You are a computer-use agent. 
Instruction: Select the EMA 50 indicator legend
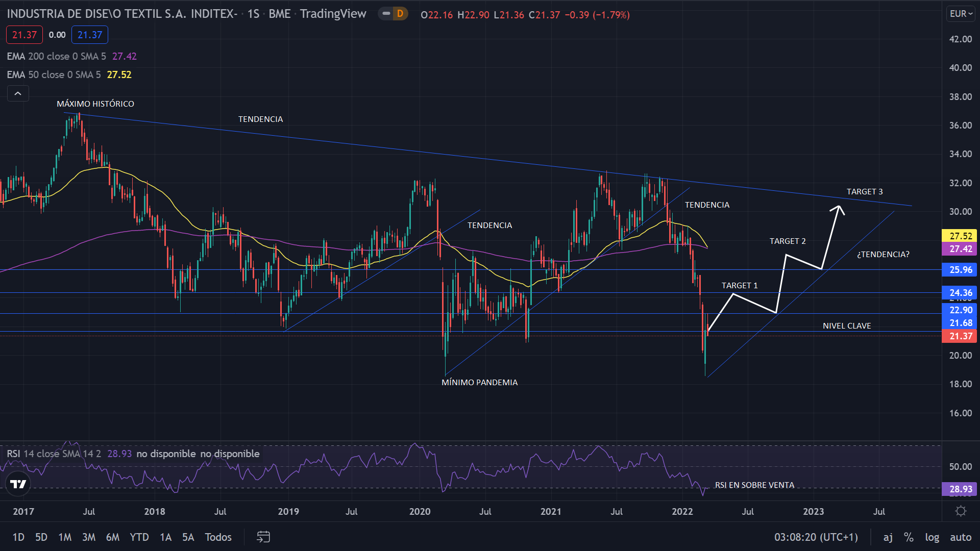pyautogui.click(x=69, y=74)
